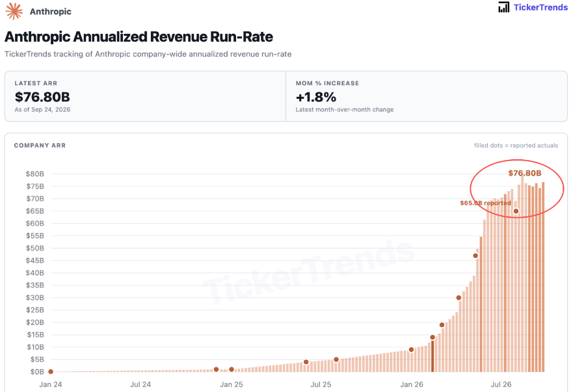
Task: Click the 'filled dots = reported actuals' legend
Action: (516, 146)
